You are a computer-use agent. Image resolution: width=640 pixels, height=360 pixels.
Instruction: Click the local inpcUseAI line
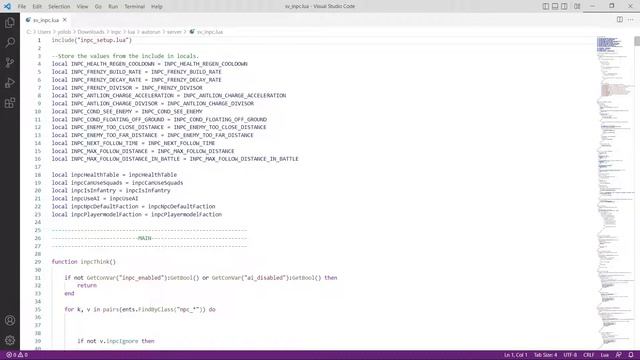[x=95, y=198]
